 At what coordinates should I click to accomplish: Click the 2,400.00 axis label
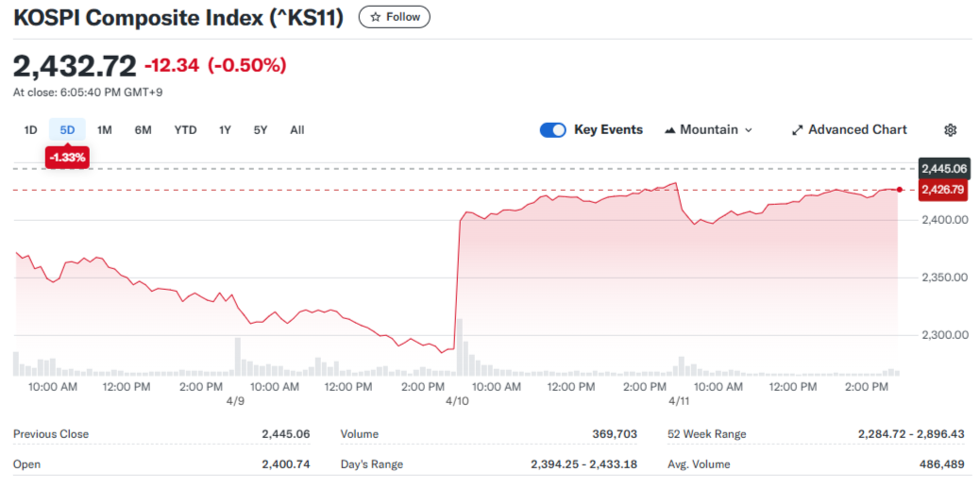pyautogui.click(x=945, y=220)
